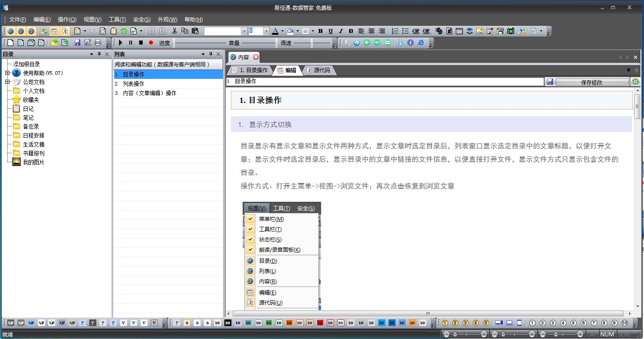The image size is (644, 339).
Task: Open the 列表 panel options dropdown arrow
Action: click(203, 54)
